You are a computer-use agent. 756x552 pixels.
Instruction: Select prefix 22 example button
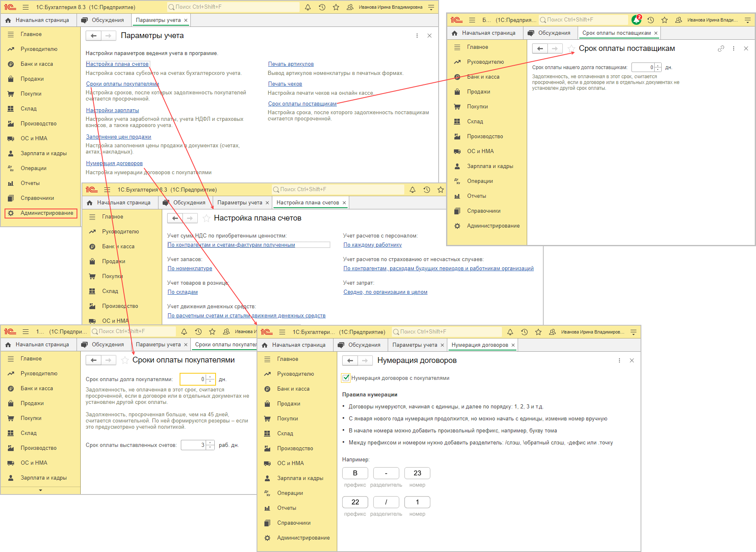pos(355,502)
